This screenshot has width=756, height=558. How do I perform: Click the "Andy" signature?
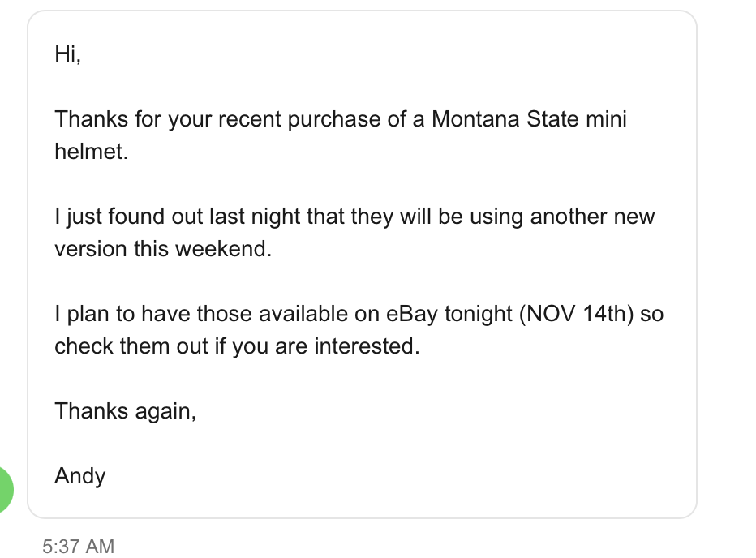[79, 475]
